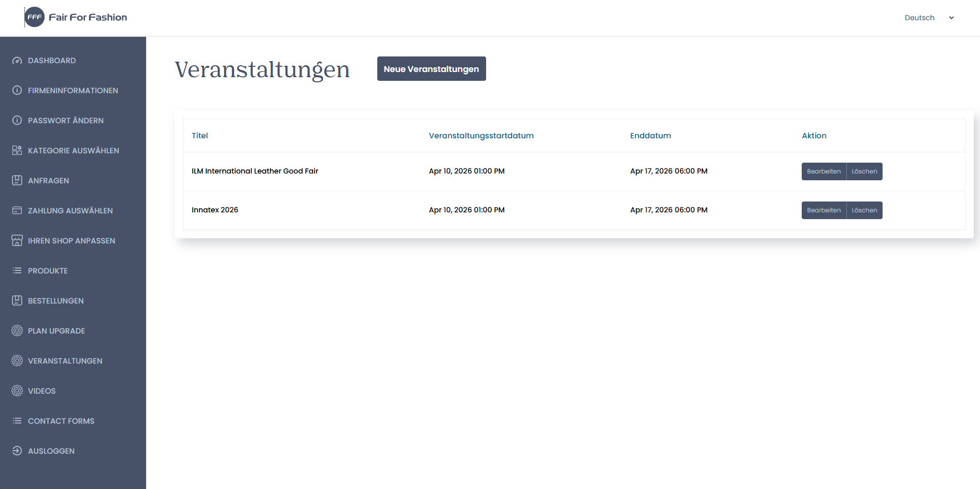Screen dimensions: 980x489
Task: Click end date of Innatex 2026 row
Action: coord(669,210)
